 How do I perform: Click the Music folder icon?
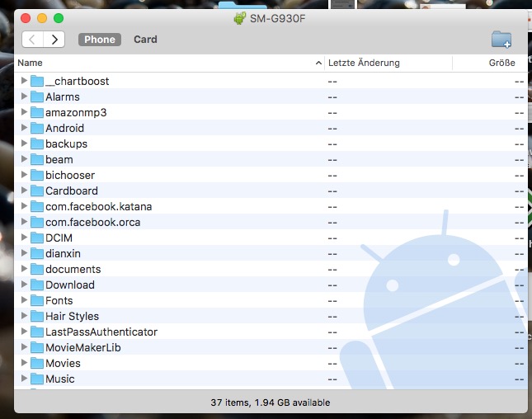point(36,379)
